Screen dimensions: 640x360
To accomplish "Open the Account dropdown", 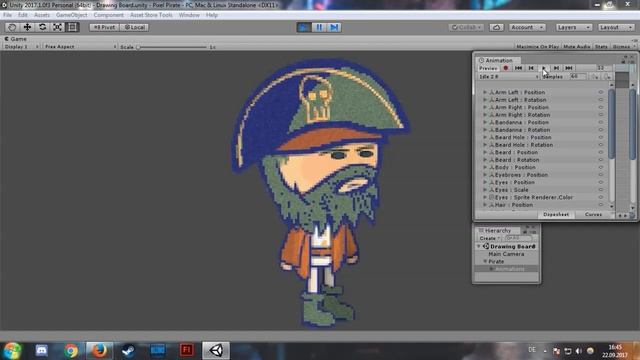I will click(x=527, y=27).
